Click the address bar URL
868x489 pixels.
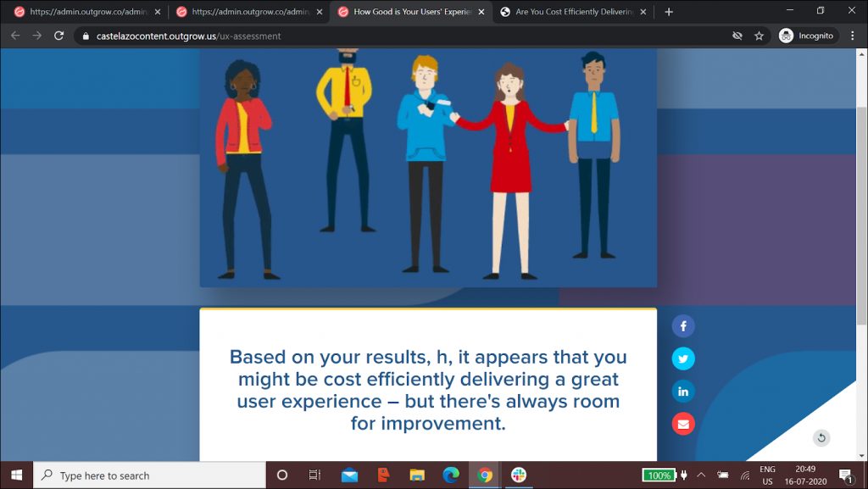(189, 36)
